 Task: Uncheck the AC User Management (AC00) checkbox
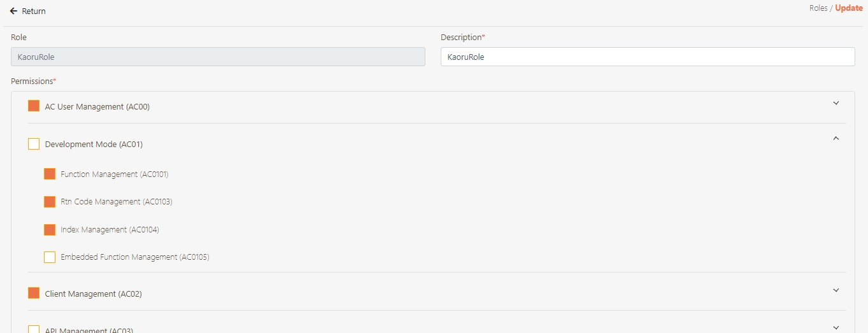34,106
